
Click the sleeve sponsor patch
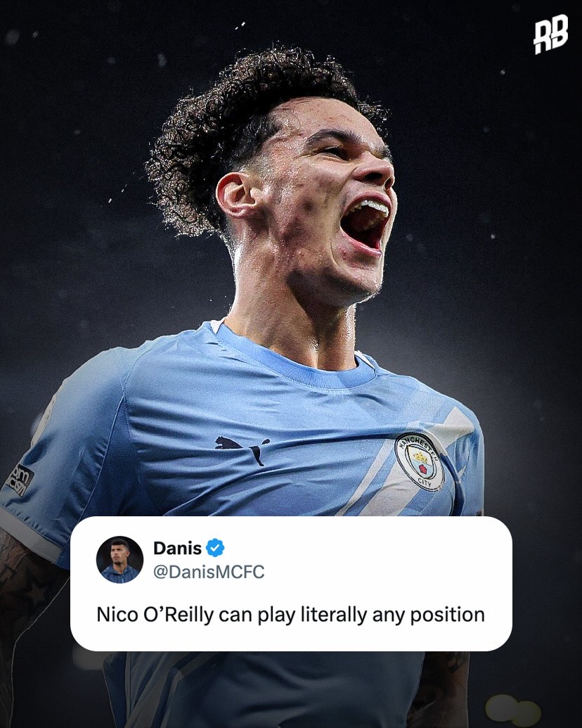pos(20,480)
